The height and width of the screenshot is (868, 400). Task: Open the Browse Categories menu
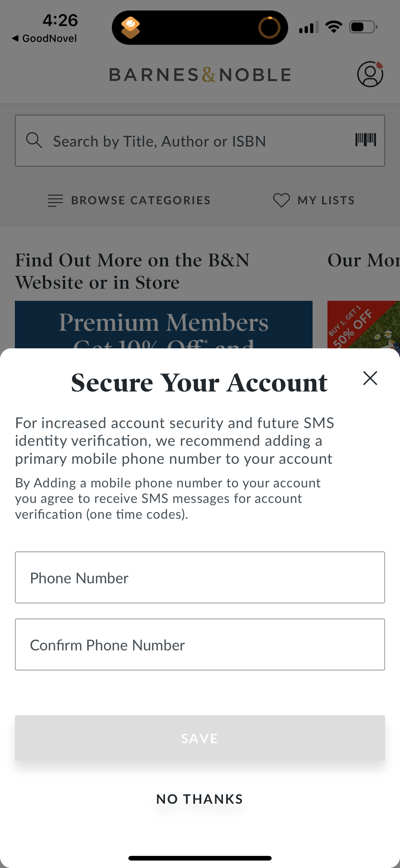(140, 201)
